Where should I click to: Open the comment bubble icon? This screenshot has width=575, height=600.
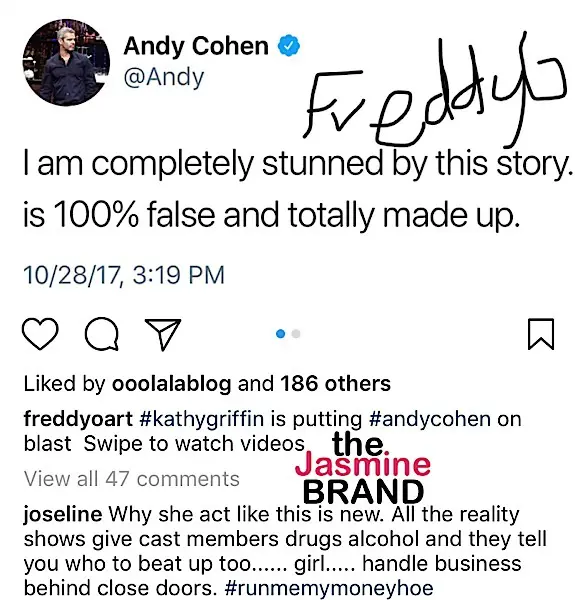101,334
